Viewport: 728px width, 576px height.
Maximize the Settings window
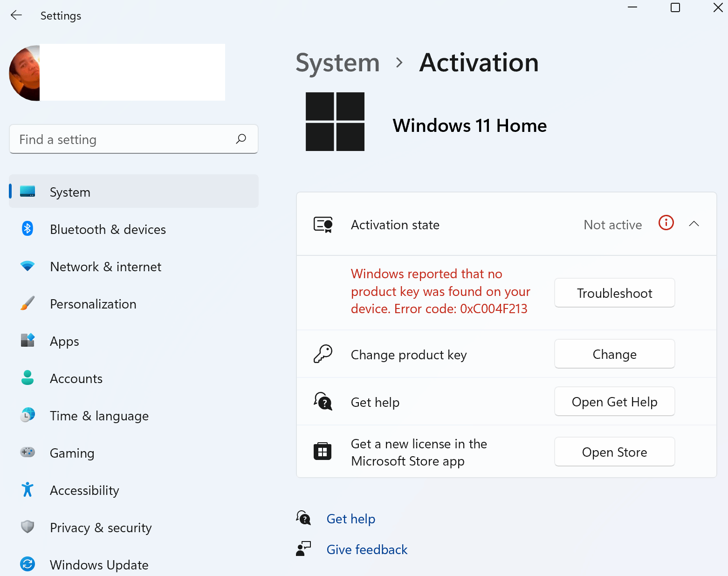pyautogui.click(x=675, y=7)
